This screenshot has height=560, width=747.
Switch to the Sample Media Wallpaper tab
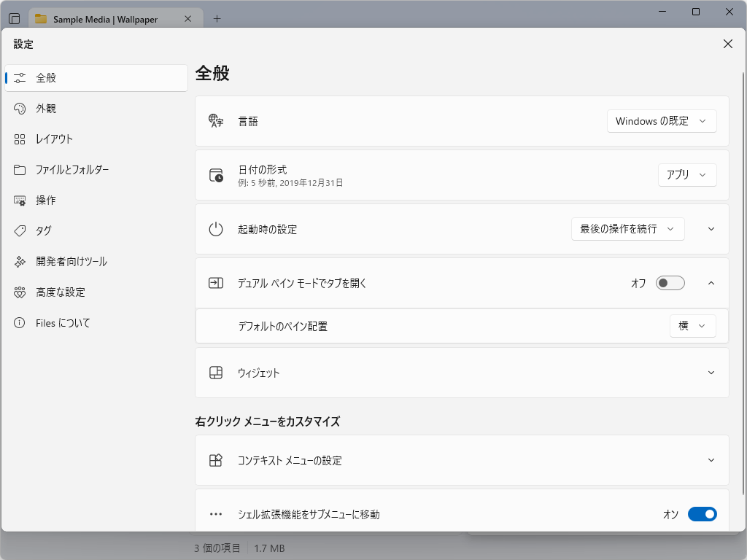105,19
